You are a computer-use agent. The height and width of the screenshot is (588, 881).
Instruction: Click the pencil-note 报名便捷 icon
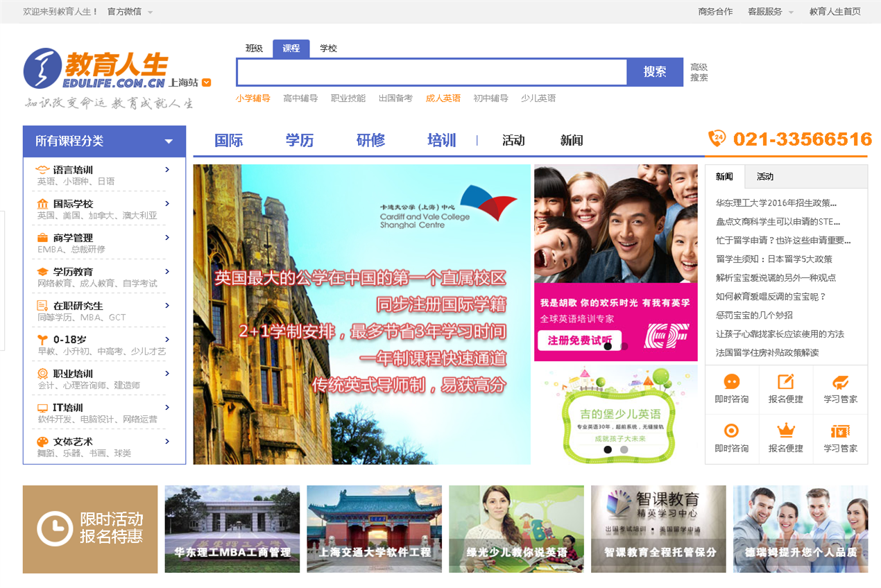click(x=785, y=381)
